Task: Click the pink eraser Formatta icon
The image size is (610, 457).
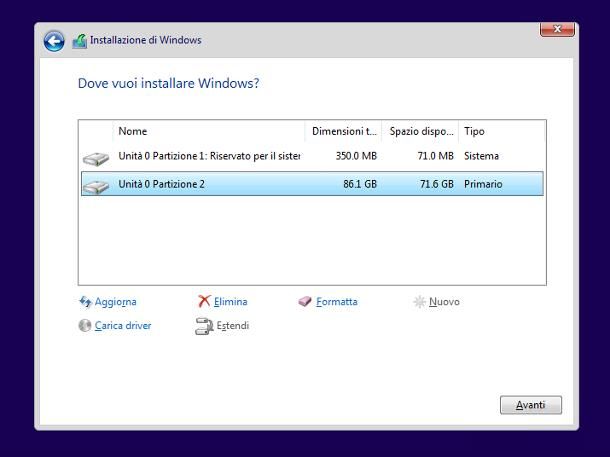Action: (x=305, y=301)
